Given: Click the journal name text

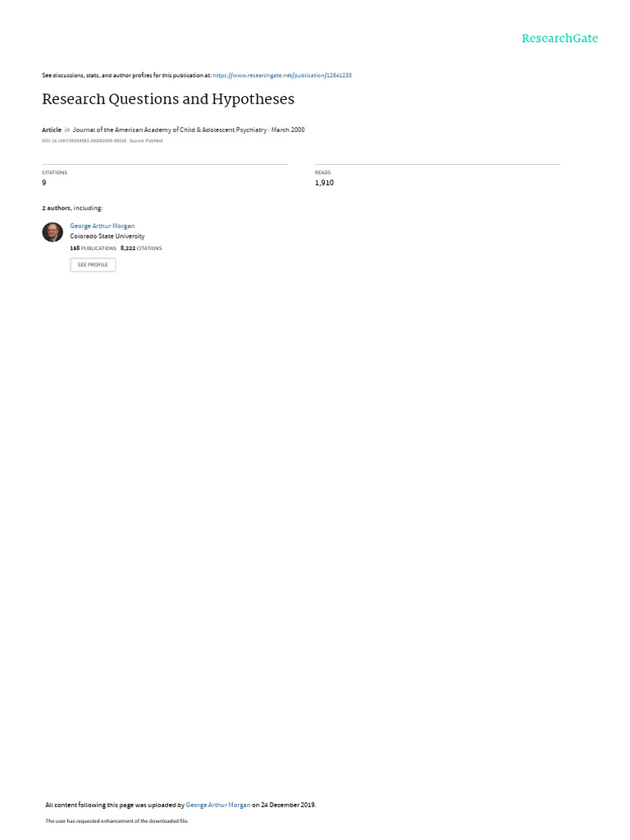Looking at the screenshot, I should (x=170, y=130).
